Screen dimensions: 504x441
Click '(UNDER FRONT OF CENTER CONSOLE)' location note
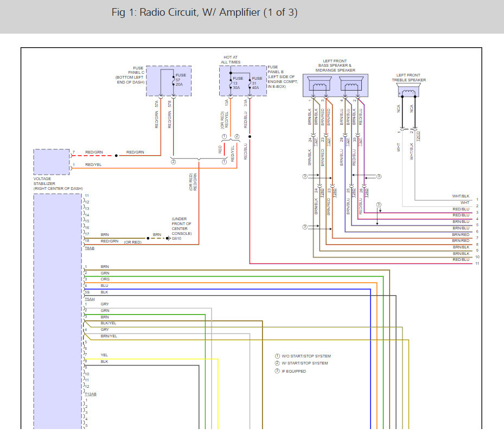(182, 226)
